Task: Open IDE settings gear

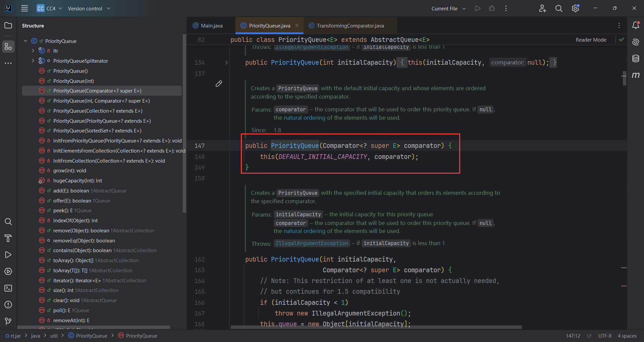Action: (x=576, y=8)
